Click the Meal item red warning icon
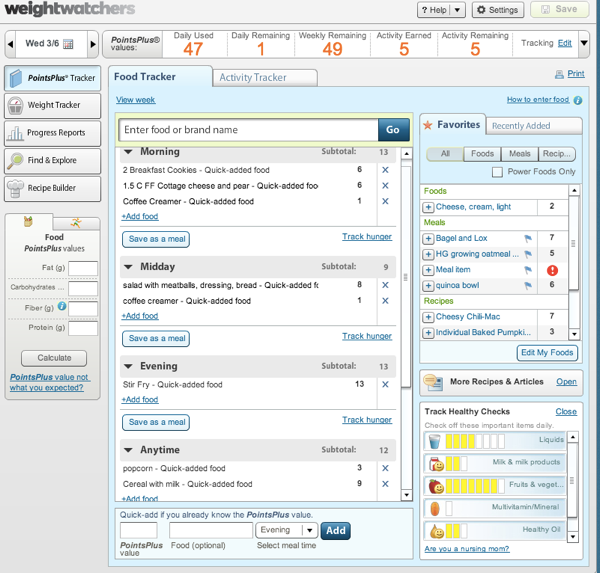 tap(552, 270)
